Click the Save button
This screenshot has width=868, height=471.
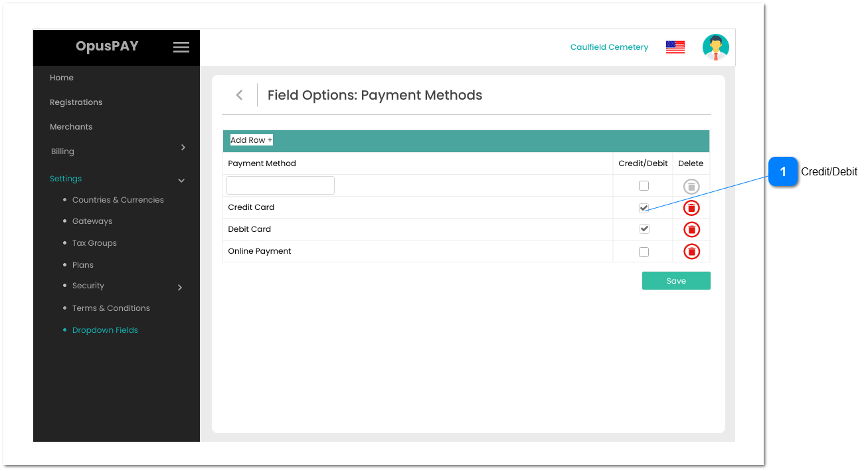click(675, 280)
